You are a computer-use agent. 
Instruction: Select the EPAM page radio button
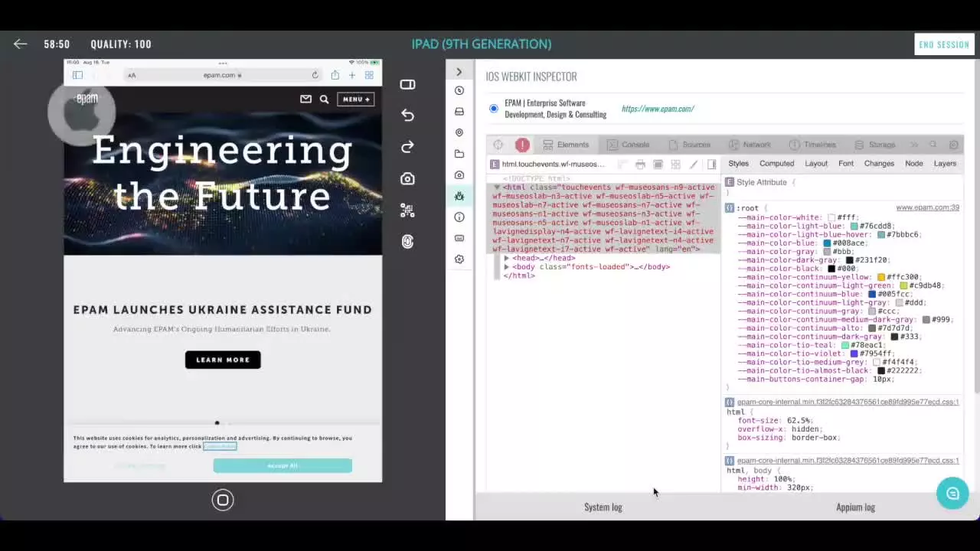click(494, 109)
